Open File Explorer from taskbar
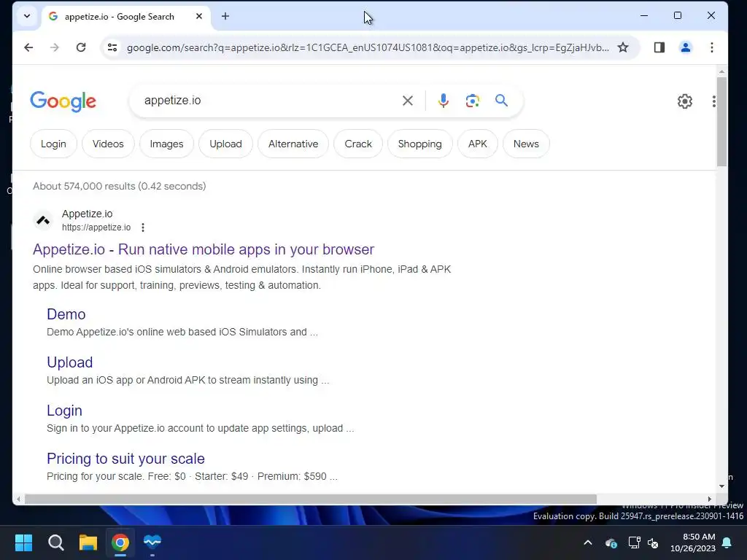Viewport: 747px width, 560px height. [88, 542]
